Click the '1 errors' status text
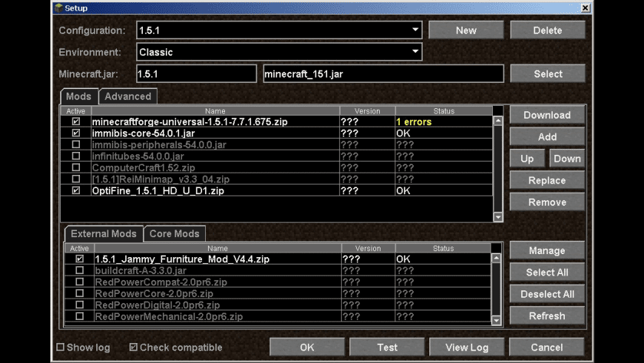The image size is (644, 363). click(414, 121)
